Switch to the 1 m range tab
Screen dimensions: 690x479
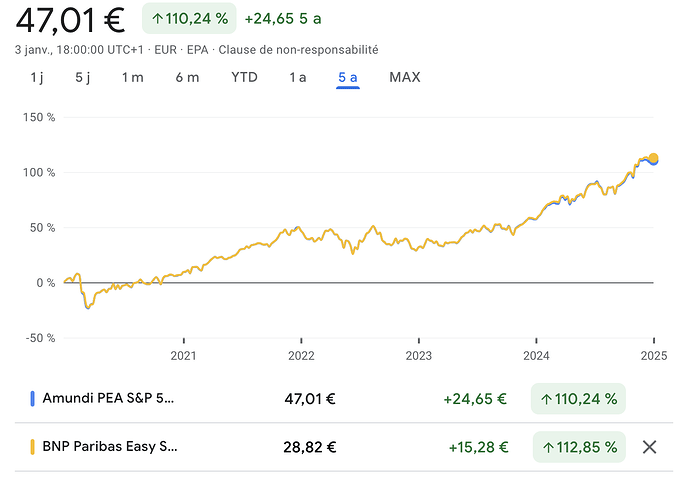point(132,77)
